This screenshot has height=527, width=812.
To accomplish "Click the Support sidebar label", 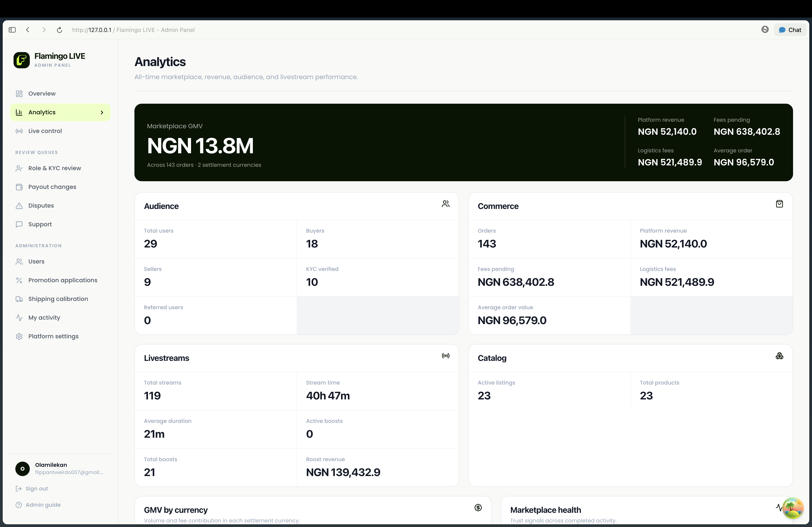I will point(40,224).
